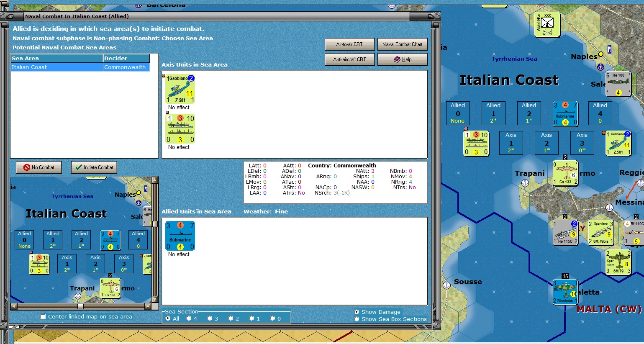
Task: Select sea section 2 radio button
Action: tap(231, 318)
